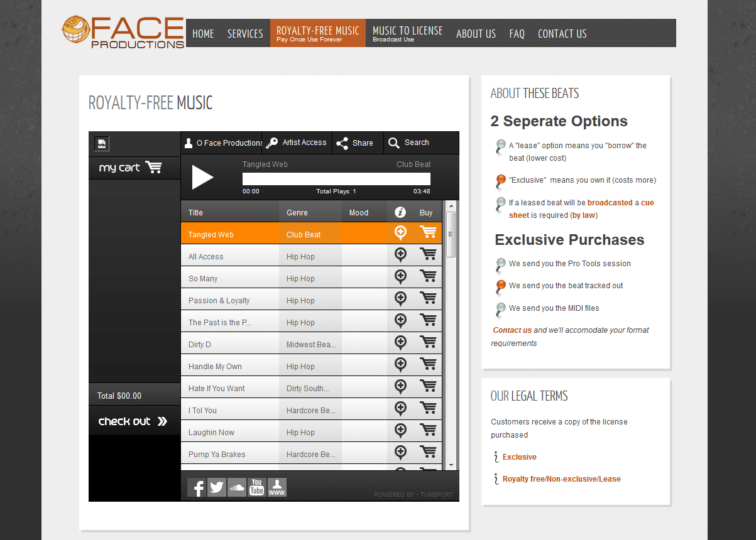This screenshot has width=756, height=540.
Task: Open Music to License menu item
Action: coord(407,33)
